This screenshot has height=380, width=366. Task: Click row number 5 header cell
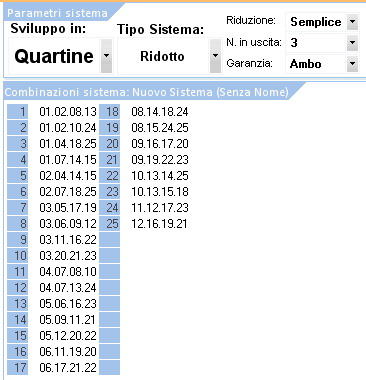pyautogui.click(x=18, y=176)
